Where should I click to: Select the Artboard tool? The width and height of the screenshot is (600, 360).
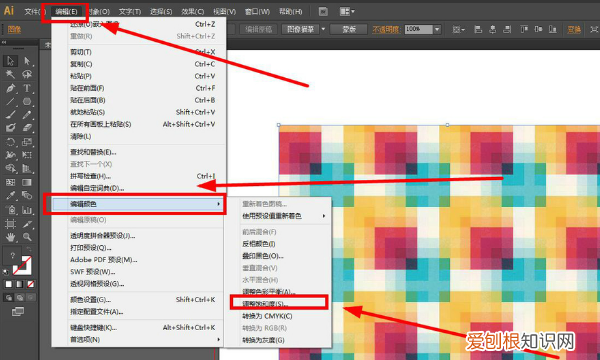[10, 223]
